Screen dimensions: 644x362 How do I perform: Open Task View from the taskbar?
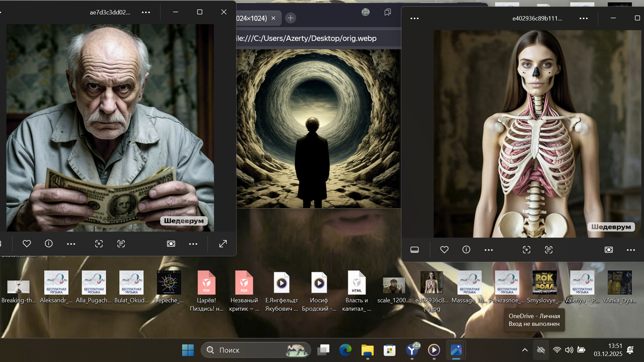coord(323,350)
